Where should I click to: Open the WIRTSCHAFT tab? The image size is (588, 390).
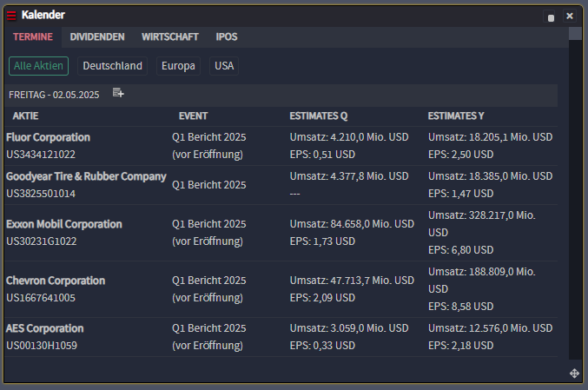[170, 36]
